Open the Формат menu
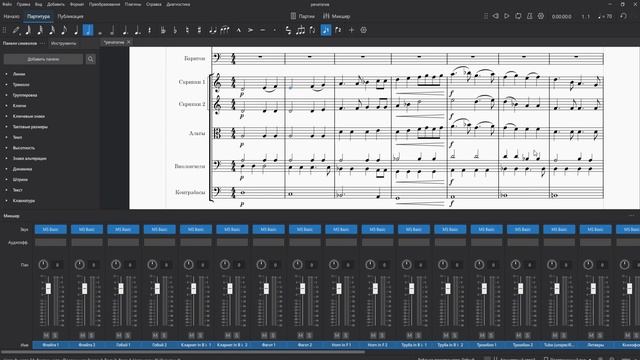Viewport: 640px width, 360px height. (77, 4)
